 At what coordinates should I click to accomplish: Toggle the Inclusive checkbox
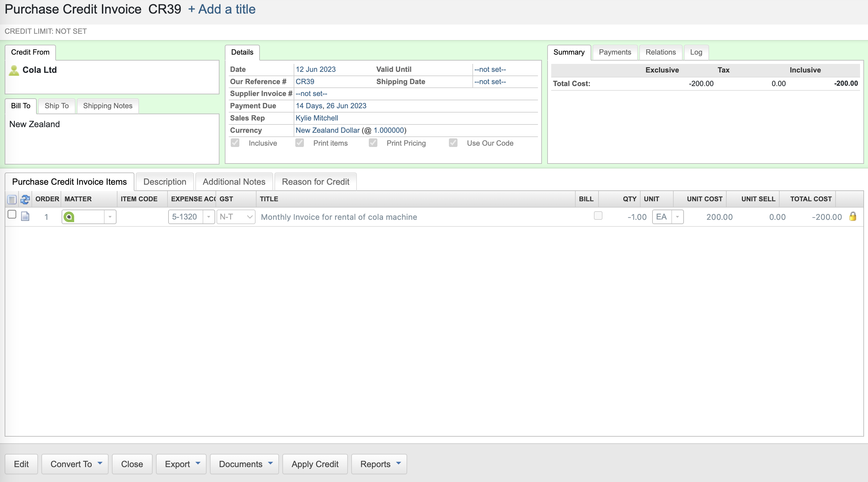[x=235, y=143]
